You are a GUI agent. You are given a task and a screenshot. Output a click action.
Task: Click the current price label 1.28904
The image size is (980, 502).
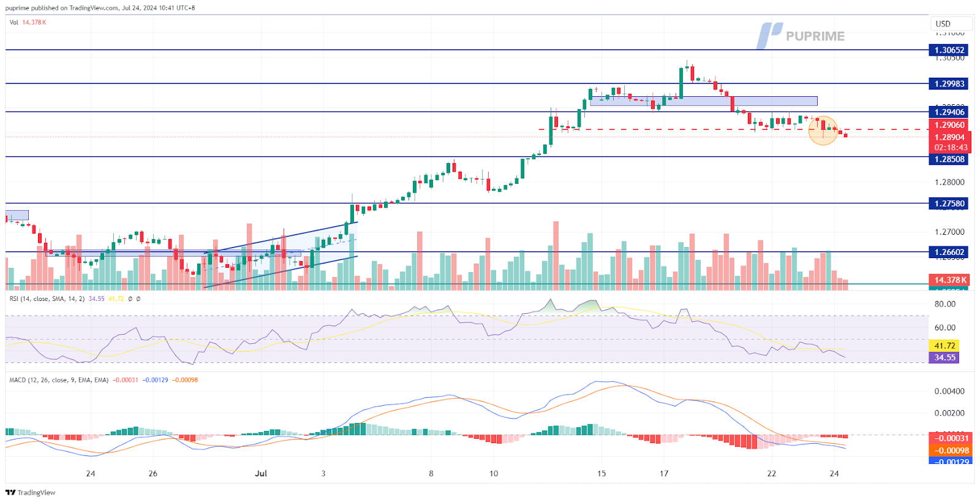point(949,137)
